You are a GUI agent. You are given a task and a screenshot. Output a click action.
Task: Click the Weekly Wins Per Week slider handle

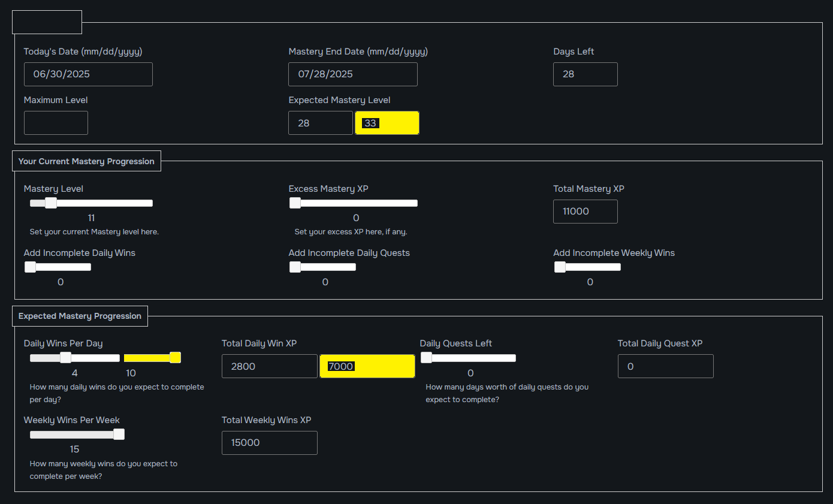[119, 434]
